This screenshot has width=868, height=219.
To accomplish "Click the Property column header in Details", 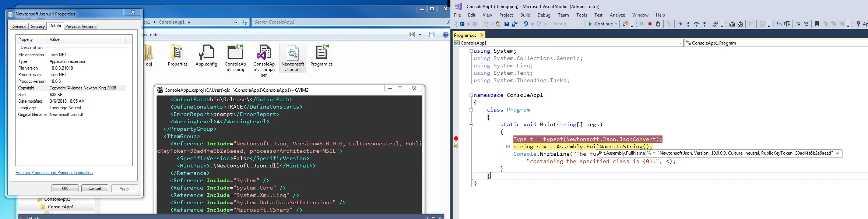I will point(32,39).
